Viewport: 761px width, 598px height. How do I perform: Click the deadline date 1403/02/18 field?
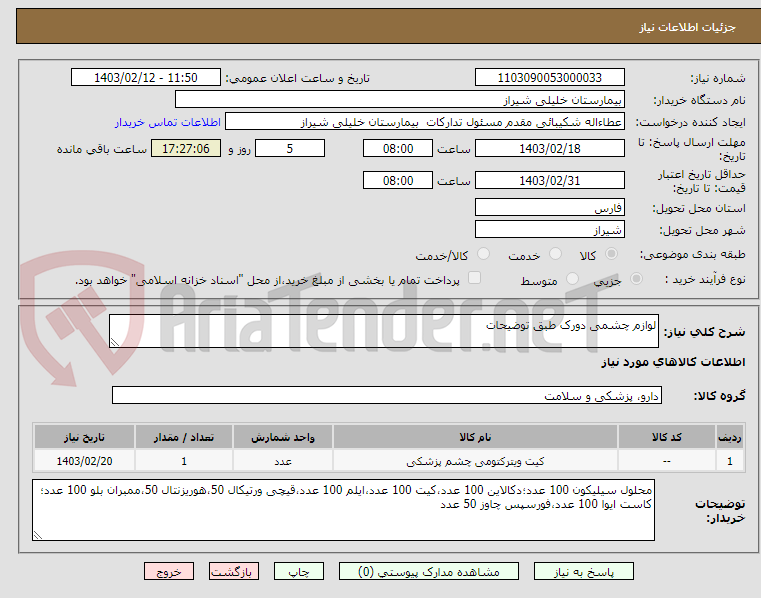coord(549,149)
